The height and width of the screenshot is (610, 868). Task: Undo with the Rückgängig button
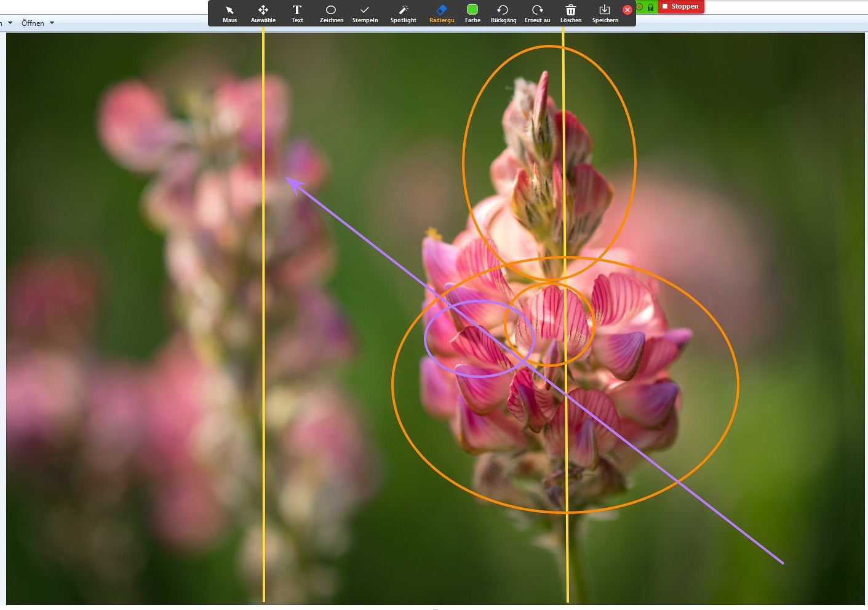[x=503, y=14]
